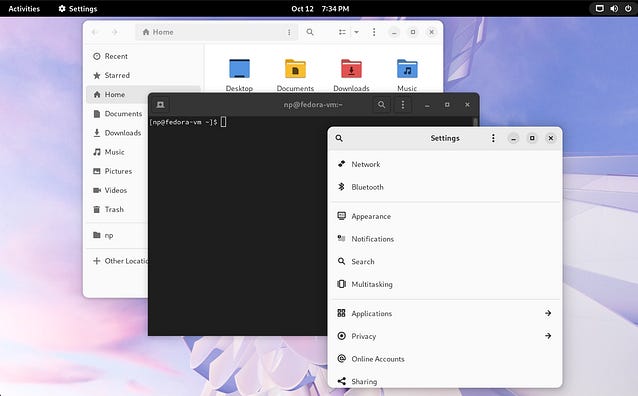Click the Privacy icon in Settings

(341, 336)
